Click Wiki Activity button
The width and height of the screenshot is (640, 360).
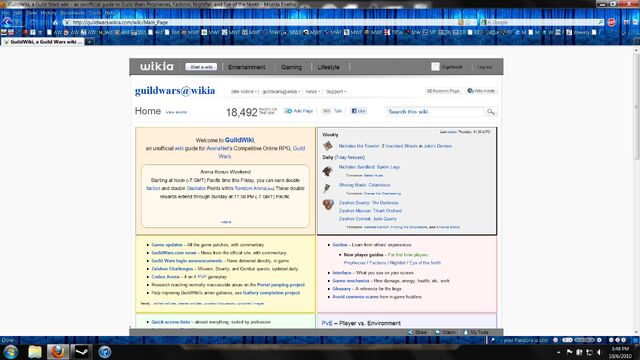481,91
